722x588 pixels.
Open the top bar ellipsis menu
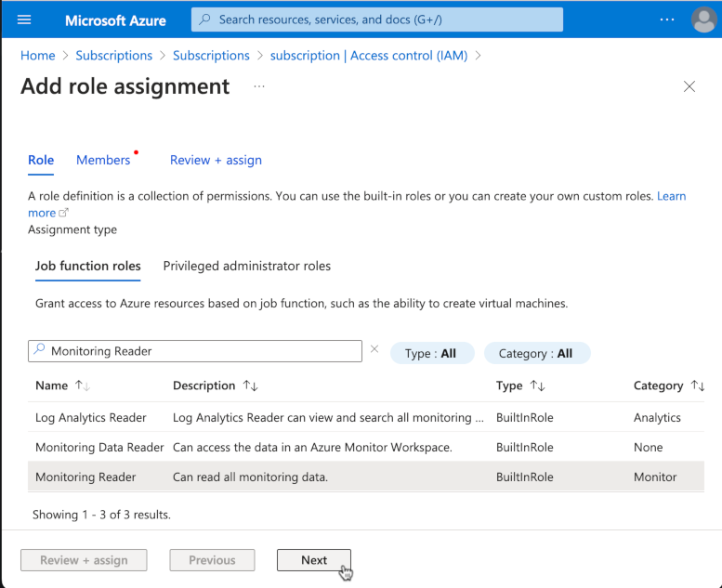point(666,20)
